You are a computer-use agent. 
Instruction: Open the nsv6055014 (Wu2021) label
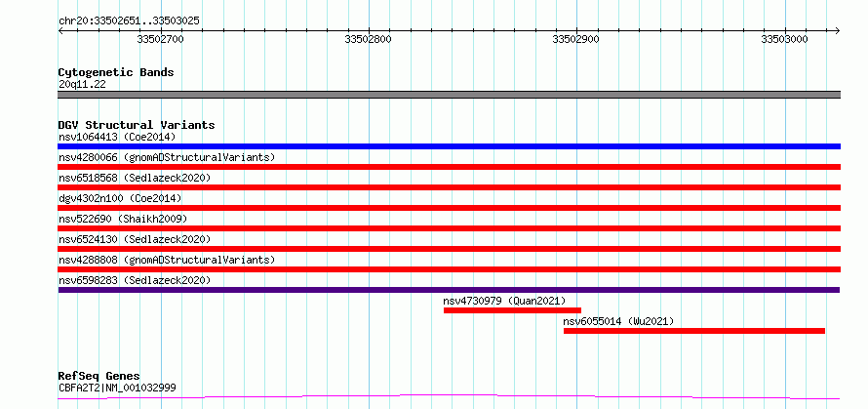point(618,321)
